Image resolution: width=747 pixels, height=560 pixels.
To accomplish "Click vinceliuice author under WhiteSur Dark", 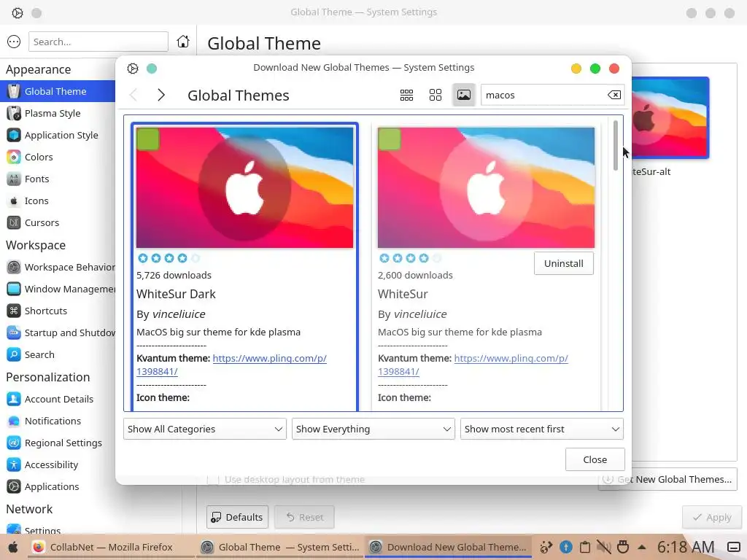I will 179,314.
